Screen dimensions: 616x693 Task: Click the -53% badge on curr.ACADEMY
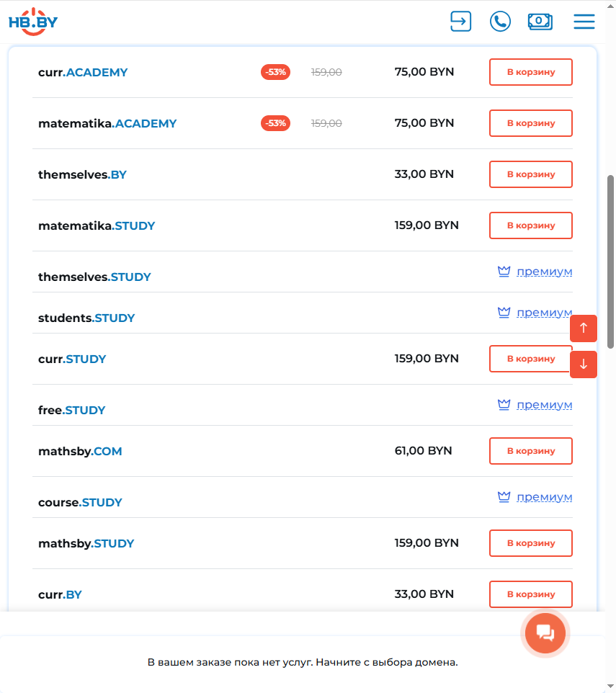coord(275,72)
